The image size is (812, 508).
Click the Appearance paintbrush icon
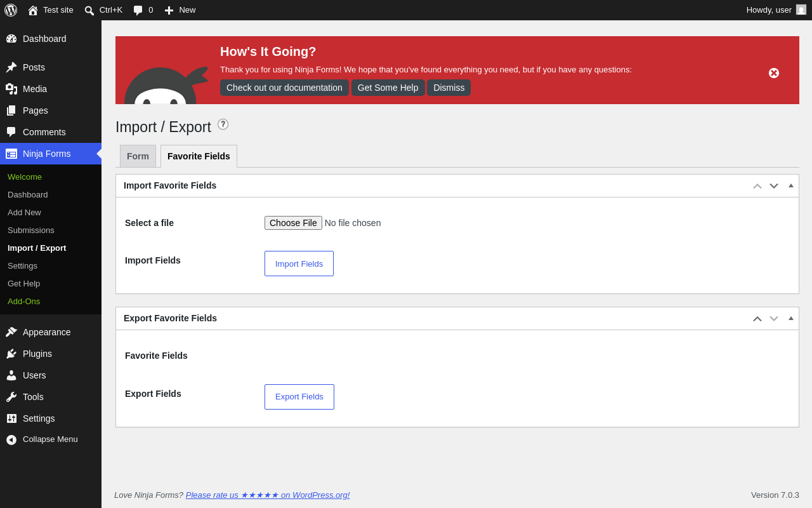click(11, 332)
